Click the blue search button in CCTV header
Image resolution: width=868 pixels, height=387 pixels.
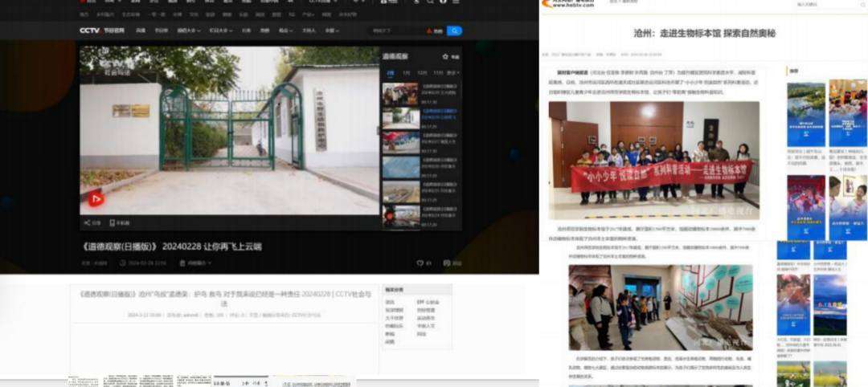point(454,31)
